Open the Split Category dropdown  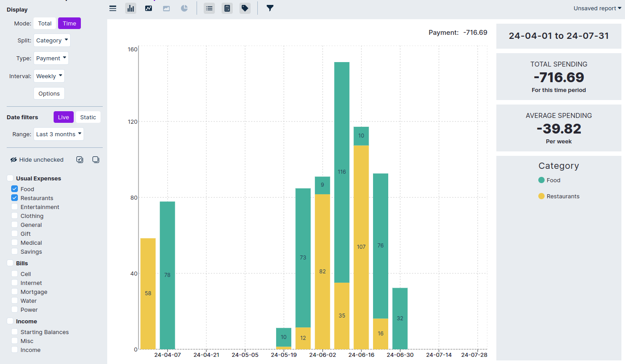(52, 40)
